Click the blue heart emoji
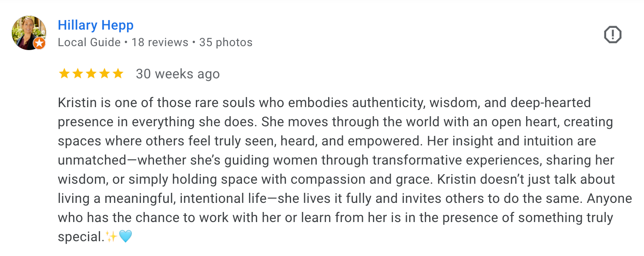This screenshot has height=256, width=644. (x=125, y=236)
